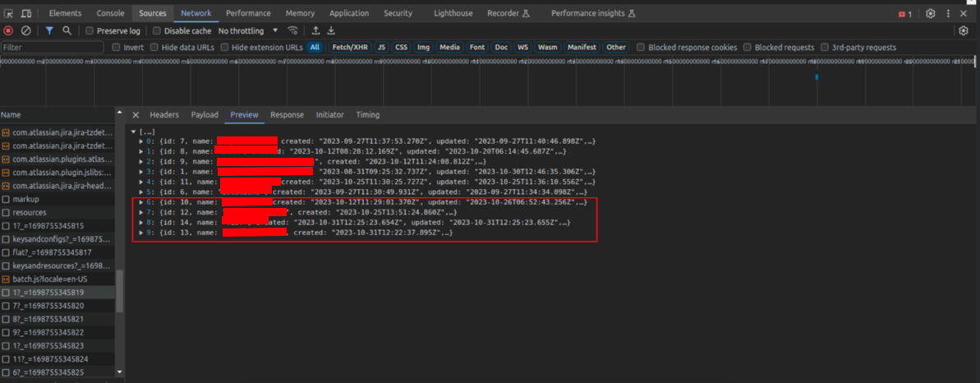Image resolution: width=980 pixels, height=383 pixels.
Task: Click com.atlassian.plugin.jslibs script icon
Action: pos(6,172)
